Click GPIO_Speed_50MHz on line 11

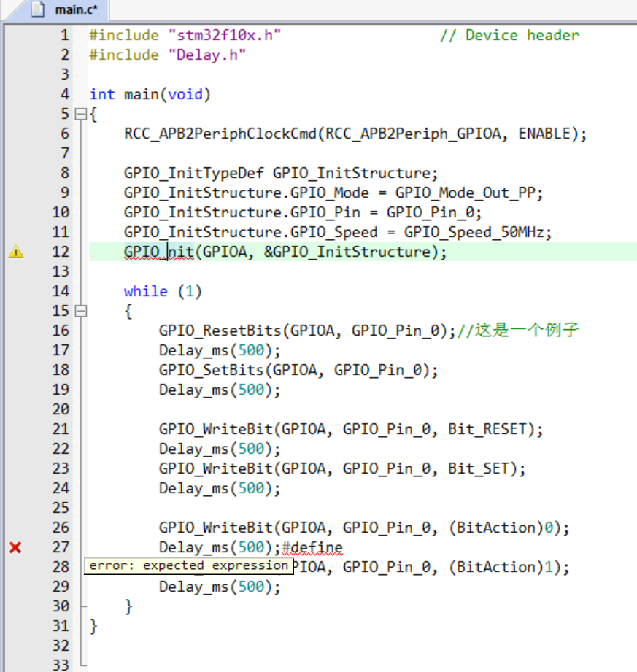474,232
